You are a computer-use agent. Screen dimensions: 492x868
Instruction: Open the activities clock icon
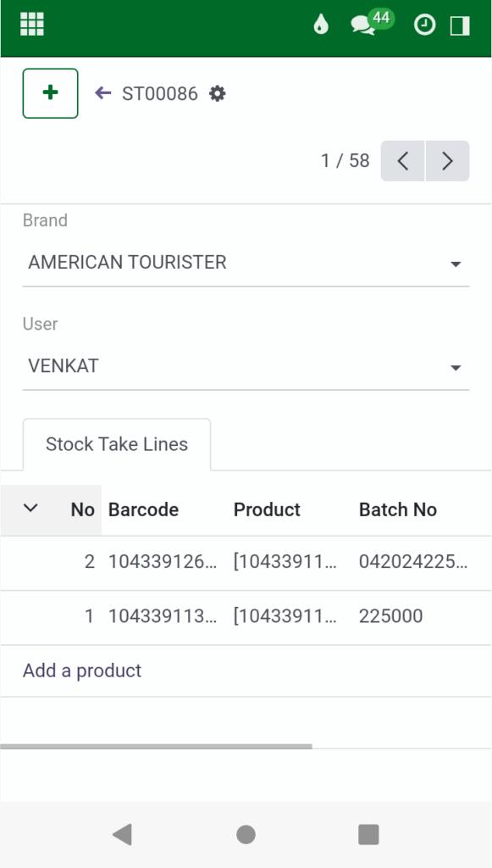(424, 26)
